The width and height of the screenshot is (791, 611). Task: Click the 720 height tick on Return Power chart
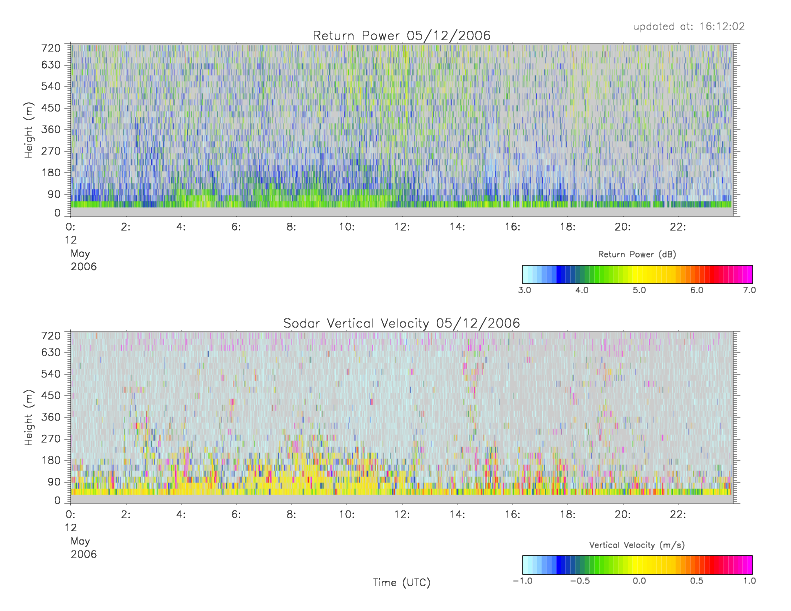pos(50,48)
